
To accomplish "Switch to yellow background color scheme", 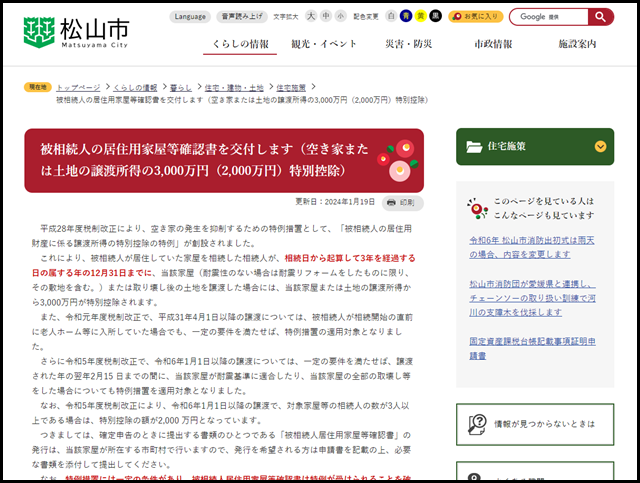I will coord(420,17).
